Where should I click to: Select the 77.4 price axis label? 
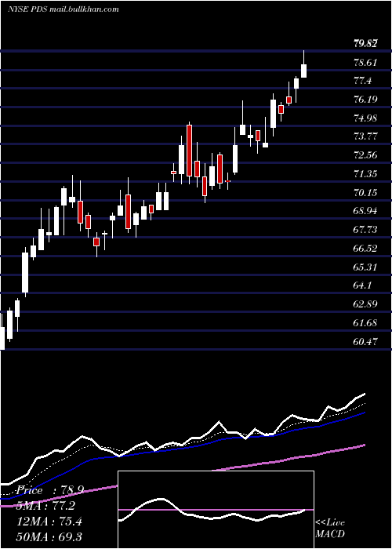coord(362,81)
